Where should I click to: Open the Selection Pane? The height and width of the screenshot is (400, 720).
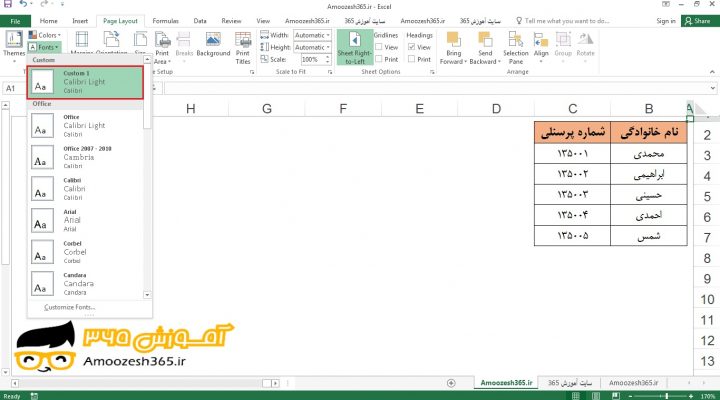tap(516, 48)
